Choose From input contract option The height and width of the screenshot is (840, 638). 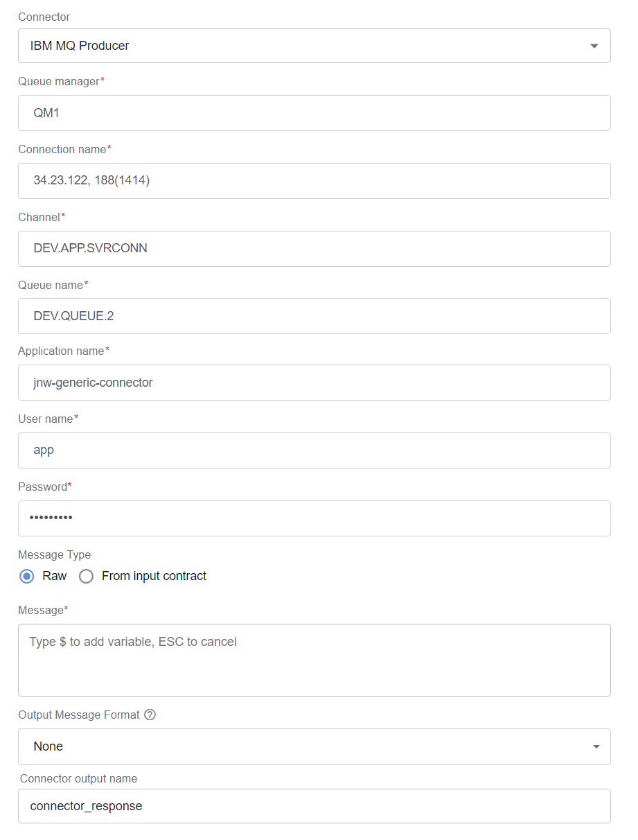86,576
